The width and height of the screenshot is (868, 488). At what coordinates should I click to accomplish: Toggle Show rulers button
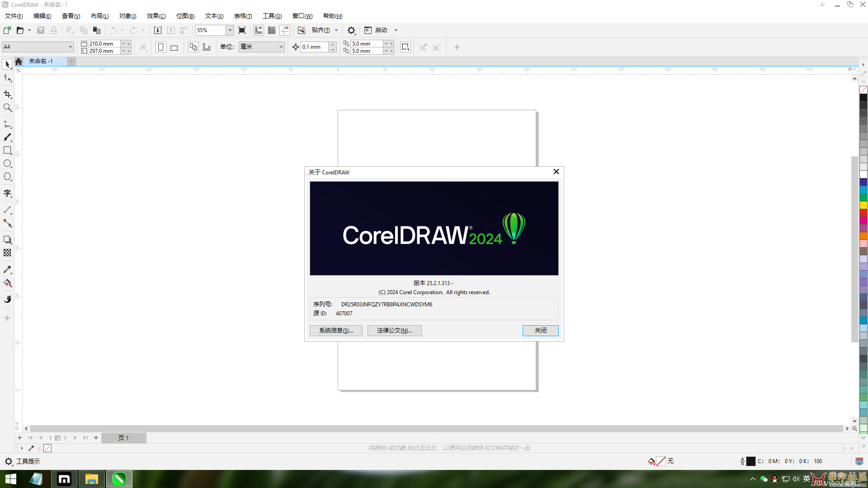click(x=259, y=30)
